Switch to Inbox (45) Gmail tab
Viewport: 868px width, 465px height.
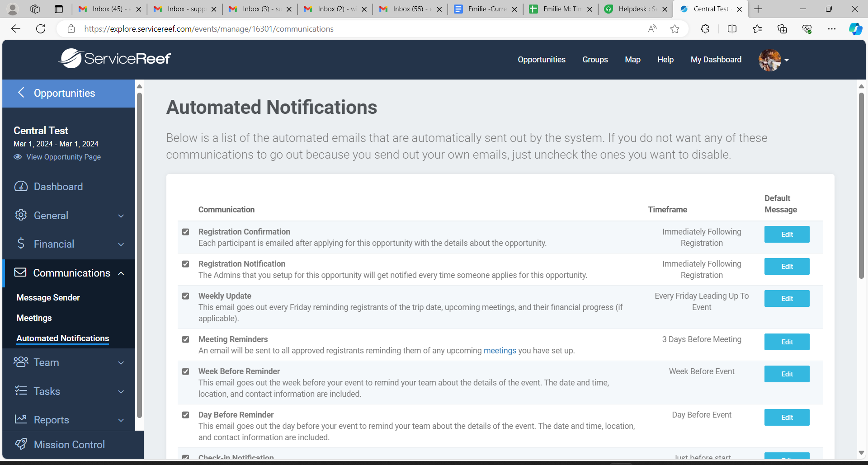pos(109,9)
